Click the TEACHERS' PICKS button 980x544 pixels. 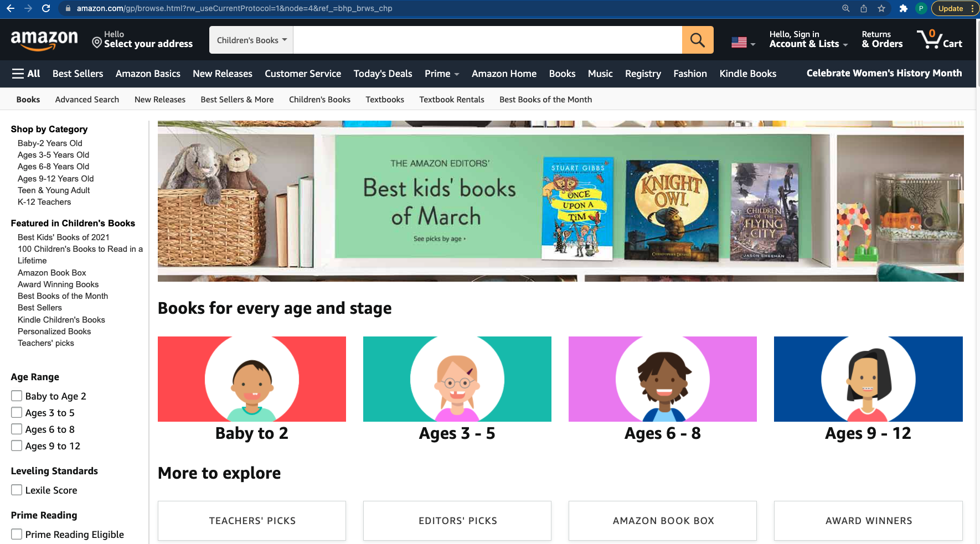[x=252, y=521]
